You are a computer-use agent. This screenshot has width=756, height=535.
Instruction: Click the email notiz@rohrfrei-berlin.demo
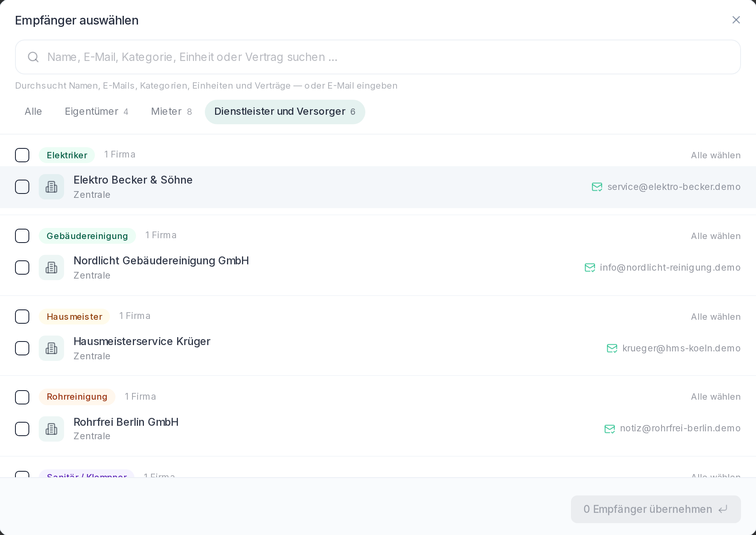tap(680, 428)
